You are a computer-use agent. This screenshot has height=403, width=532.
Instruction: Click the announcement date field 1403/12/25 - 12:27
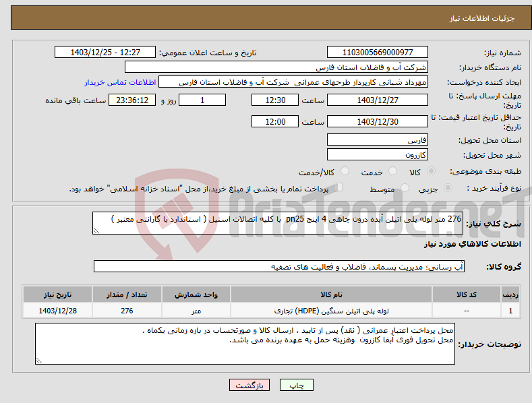105,53
